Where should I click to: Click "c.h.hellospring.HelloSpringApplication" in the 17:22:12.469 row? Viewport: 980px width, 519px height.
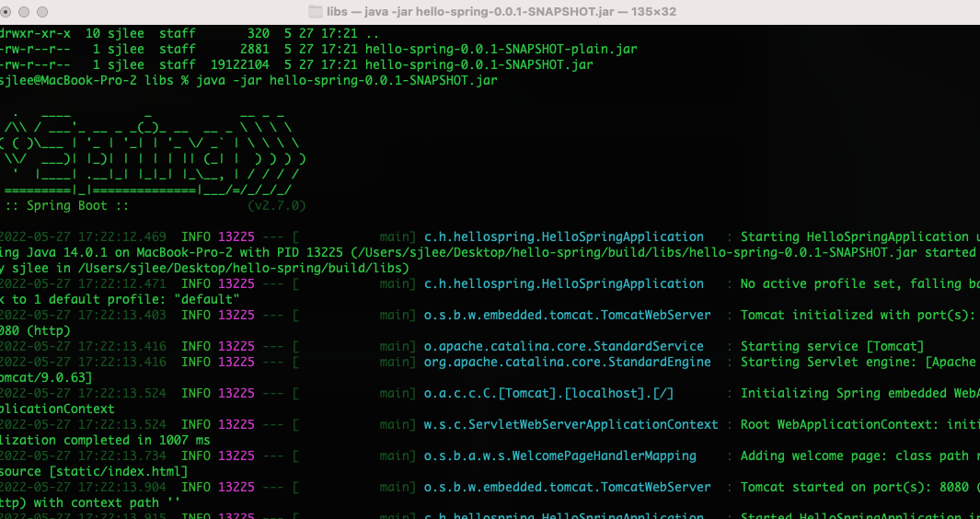[564, 237]
